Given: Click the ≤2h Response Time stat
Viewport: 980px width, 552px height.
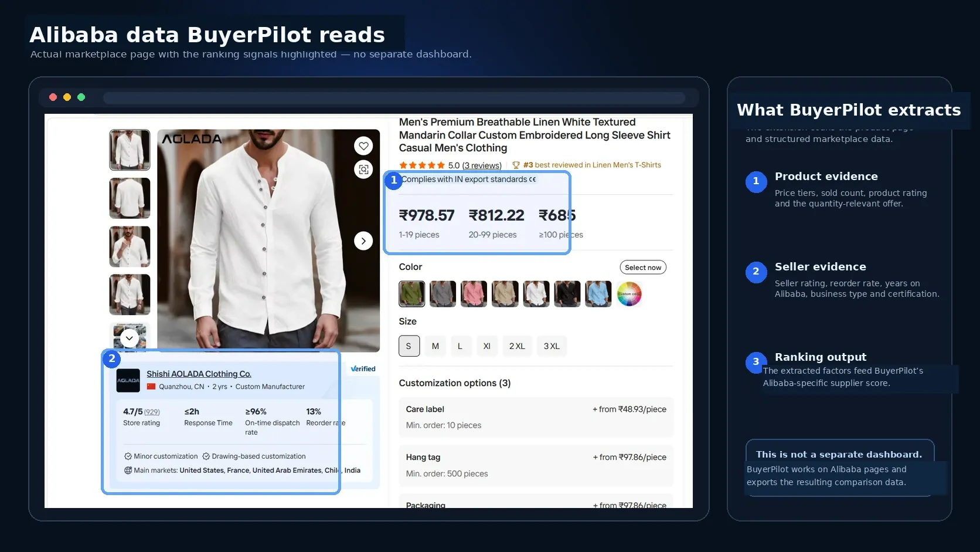Looking at the screenshot, I should [x=208, y=416].
